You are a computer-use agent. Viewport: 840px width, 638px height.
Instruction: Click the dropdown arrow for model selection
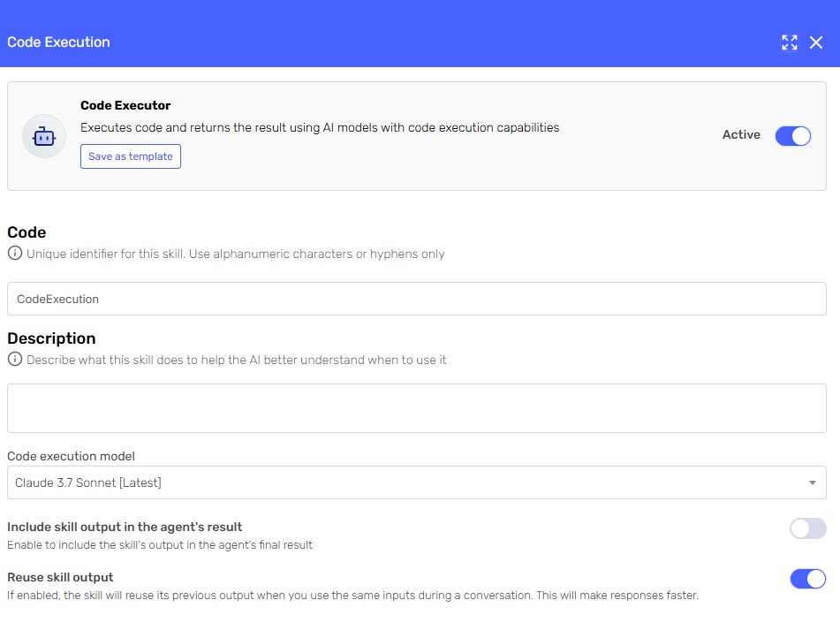point(812,483)
